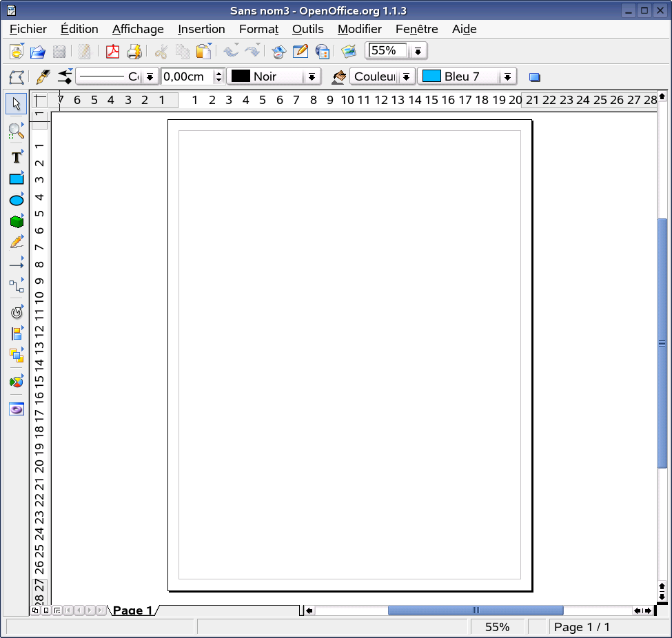Open the line style dropdown
This screenshot has width=672, height=638.
click(150, 76)
